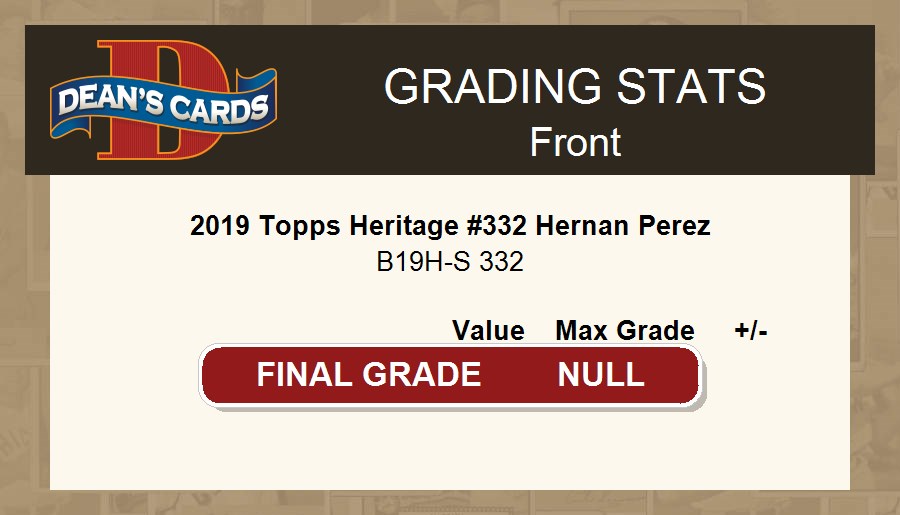Click the +/- column header
900x515 pixels.
pos(750,331)
